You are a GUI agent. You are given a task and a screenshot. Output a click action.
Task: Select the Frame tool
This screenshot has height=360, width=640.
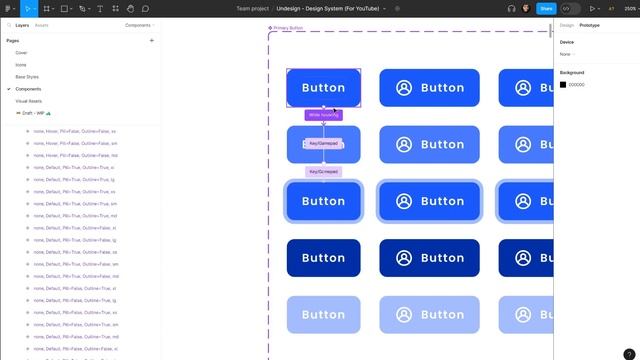pyautogui.click(x=47, y=9)
